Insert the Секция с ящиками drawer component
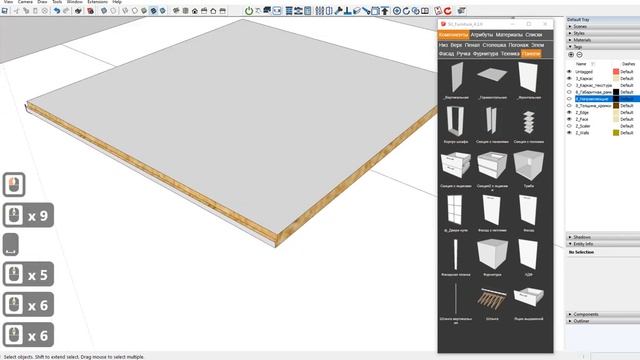The width and height of the screenshot is (640, 360). coord(456,169)
